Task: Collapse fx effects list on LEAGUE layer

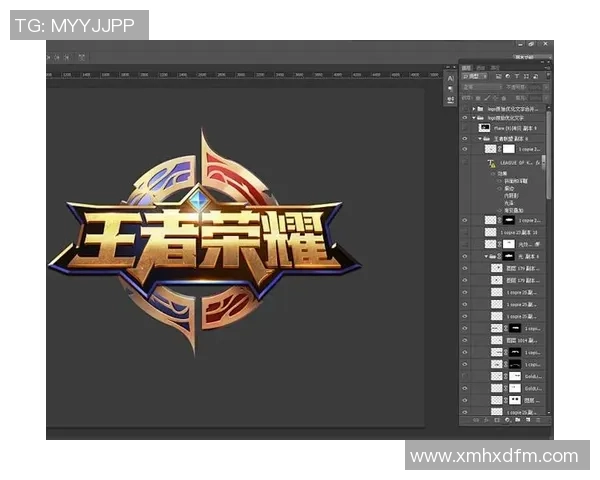Action: [x=543, y=163]
